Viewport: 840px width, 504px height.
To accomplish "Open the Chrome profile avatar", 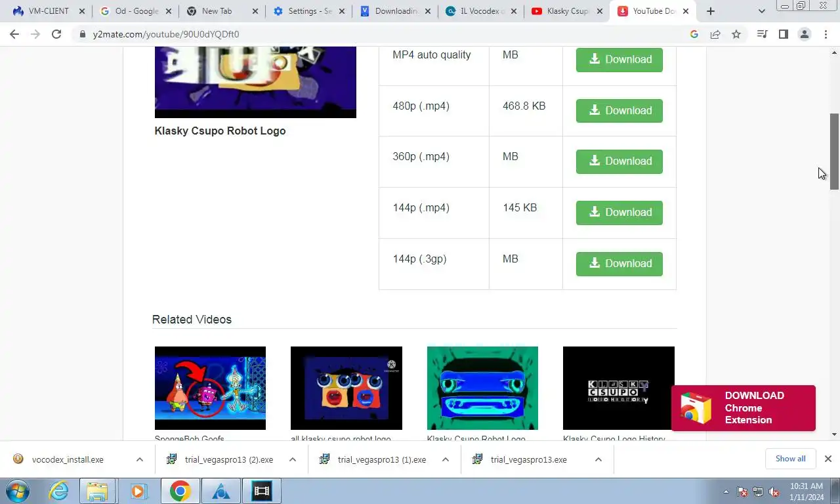I will (x=805, y=34).
